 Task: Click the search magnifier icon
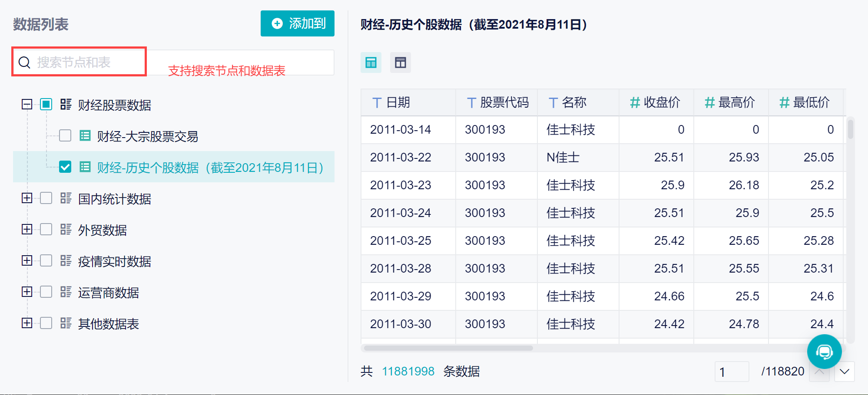(x=24, y=63)
